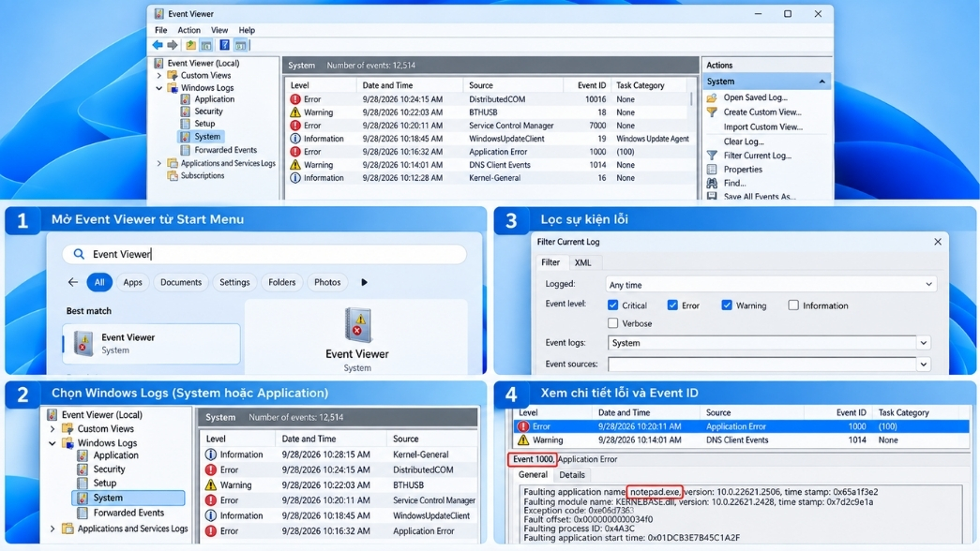Open the Help menu
The image size is (980, 551).
coord(247,30)
